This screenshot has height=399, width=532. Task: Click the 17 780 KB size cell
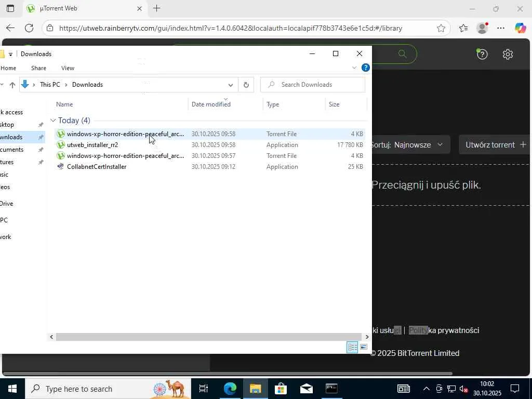pos(350,145)
